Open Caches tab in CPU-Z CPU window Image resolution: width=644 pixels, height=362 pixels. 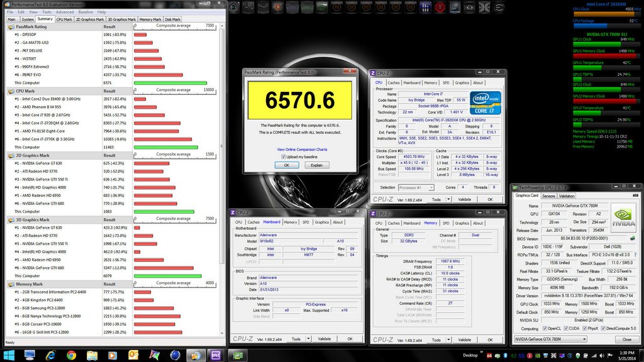click(x=394, y=83)
